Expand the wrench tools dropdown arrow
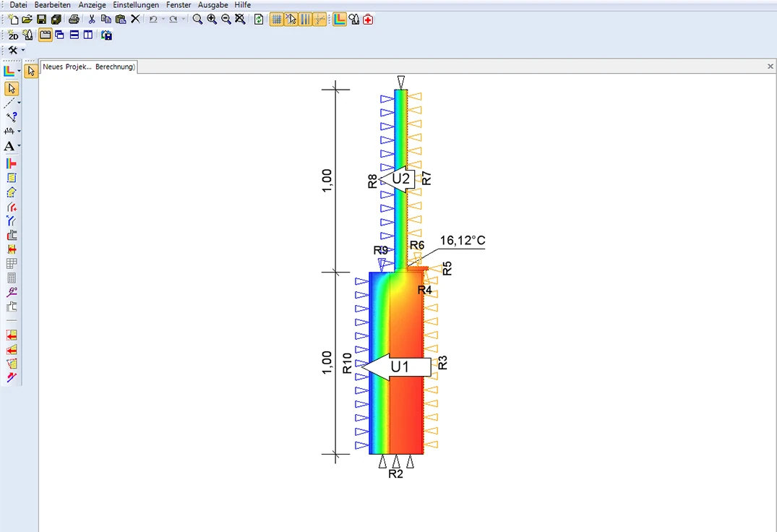This screenshot has width=777, height=532. point(23,50)
